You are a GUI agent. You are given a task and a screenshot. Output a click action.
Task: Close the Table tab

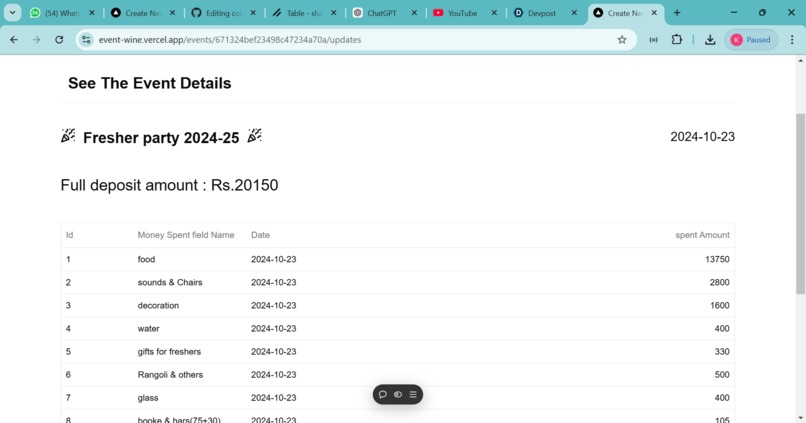(x=334, y=13)
